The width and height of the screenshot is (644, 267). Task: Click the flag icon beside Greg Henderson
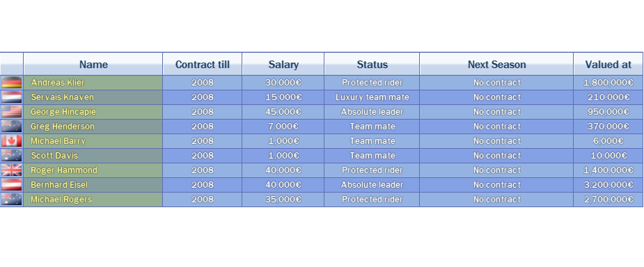tap(12, 127)
